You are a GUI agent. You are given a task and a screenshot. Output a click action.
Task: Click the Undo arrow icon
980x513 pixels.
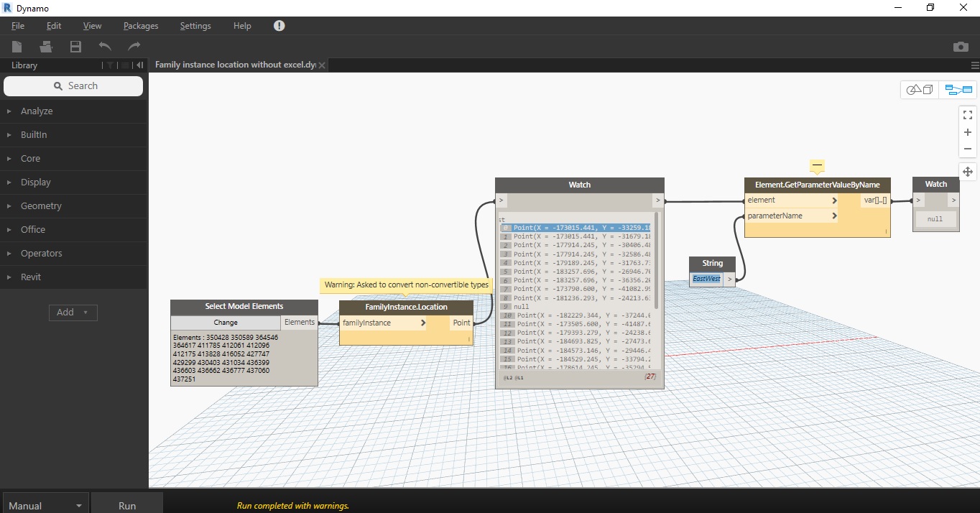pyautogui.click(x=105, y=47)
